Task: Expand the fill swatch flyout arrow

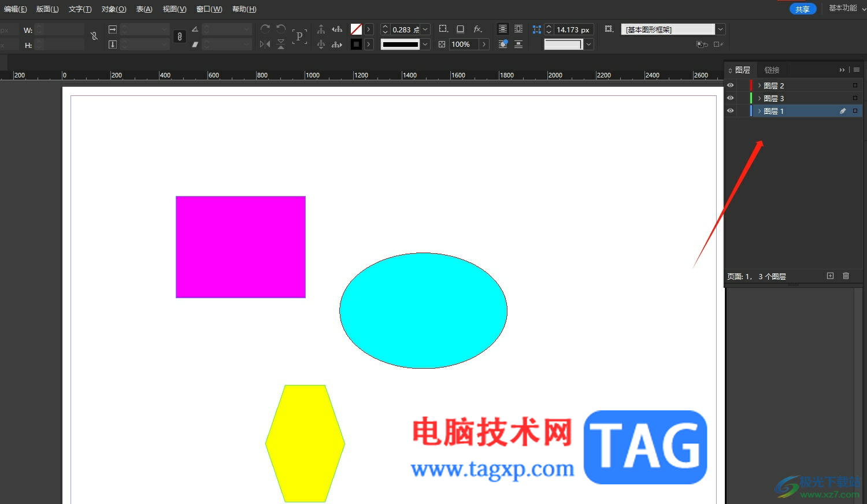Action: [x=369, y=29]
